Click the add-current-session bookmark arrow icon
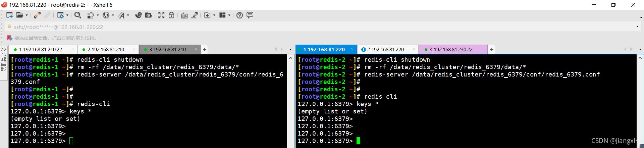 pos(10,38)
